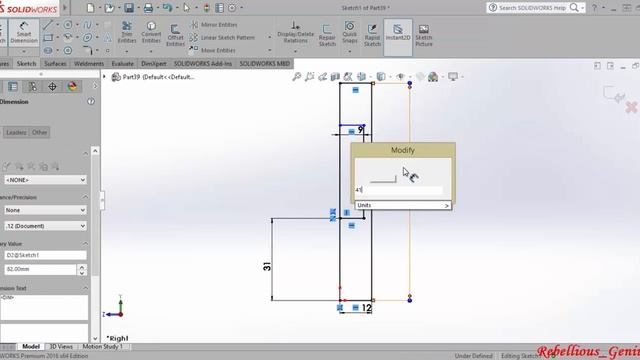Toggle Hide/Show Items eye icon
This screenshot has height=360, width=640.
[400, 76]
